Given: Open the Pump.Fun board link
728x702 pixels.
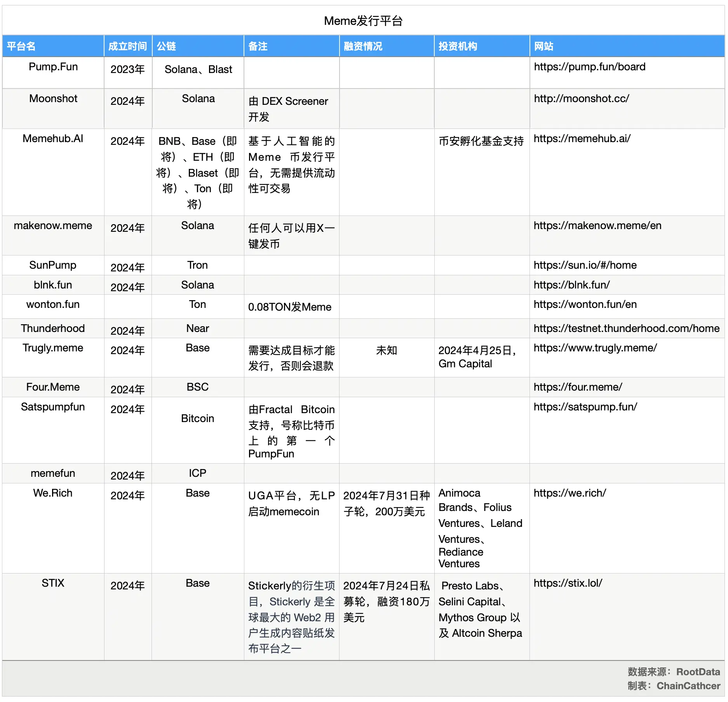Looking at the screenshot, I should click(x=590, y=67).
